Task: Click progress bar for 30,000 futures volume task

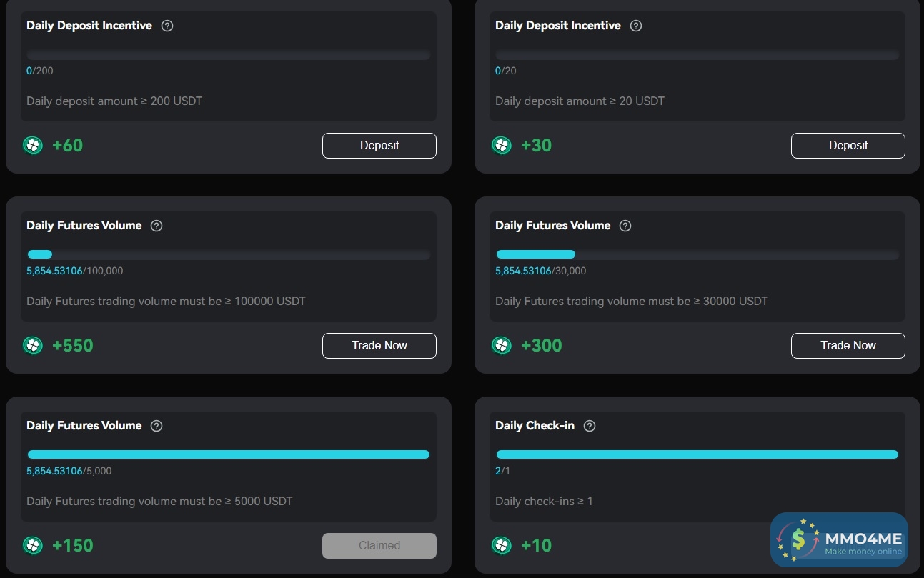Action: [697, 254]
